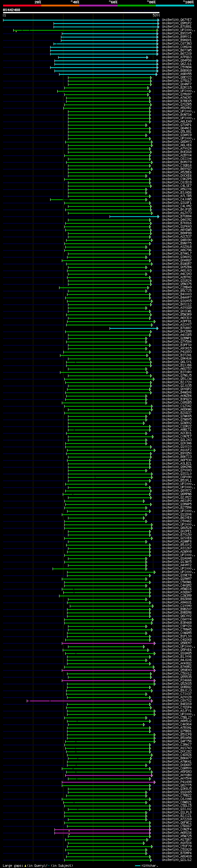Viewport: 197px width, 868px height.
Task: Click UniRef100_A3Z918 hit label
Action: coord(177,247)
